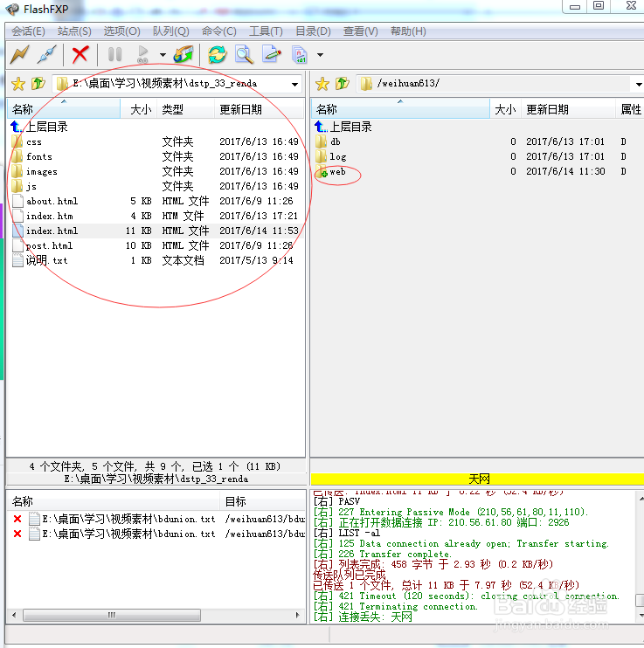Click the red abort X icon

click(80, 54)
